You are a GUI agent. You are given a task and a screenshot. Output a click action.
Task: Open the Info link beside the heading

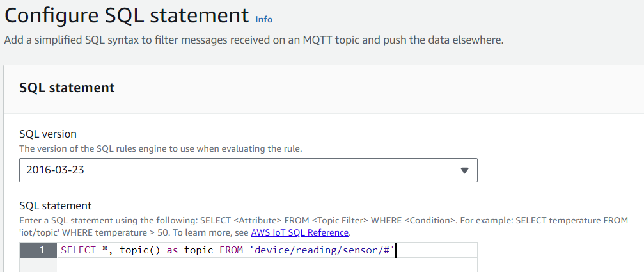(263, 19)
